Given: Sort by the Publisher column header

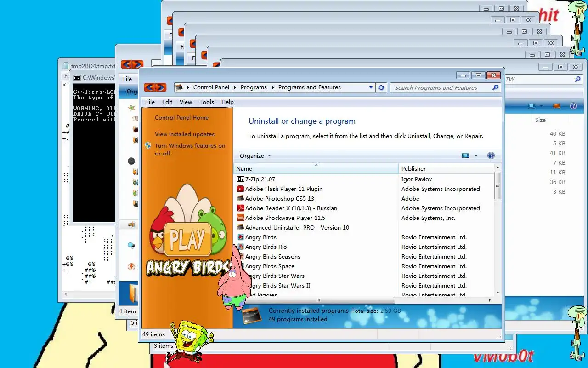Looking at the screenshot, I should click(446, 168).
